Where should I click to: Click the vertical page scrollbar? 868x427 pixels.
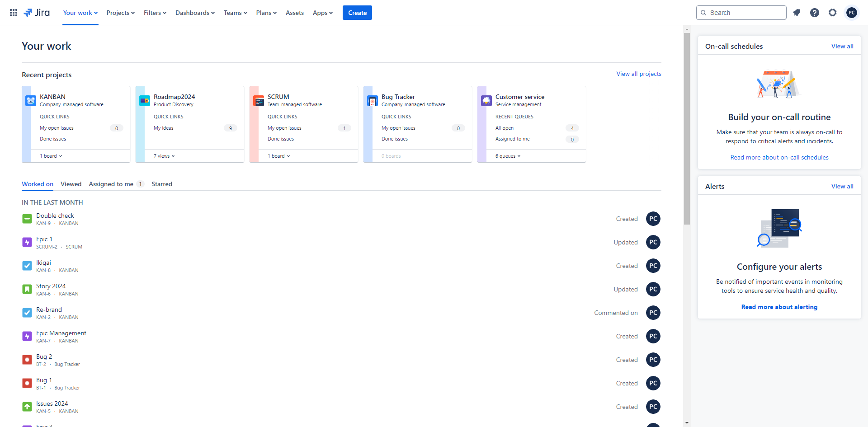click(x=687, y=129)
